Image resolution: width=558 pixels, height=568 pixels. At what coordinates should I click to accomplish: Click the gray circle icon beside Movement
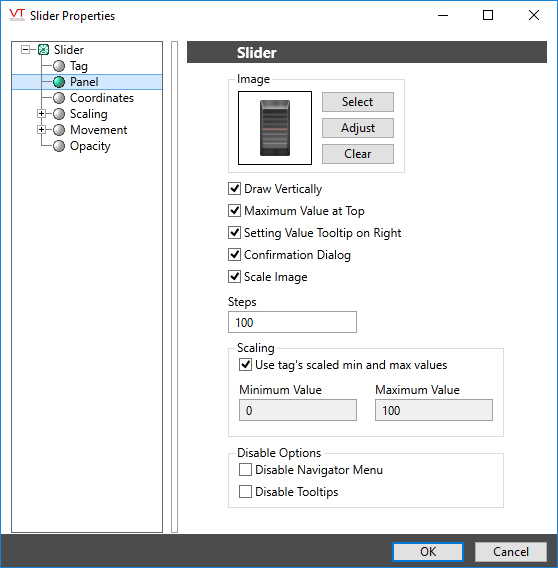pyautogui.click(x=59, y=130)
